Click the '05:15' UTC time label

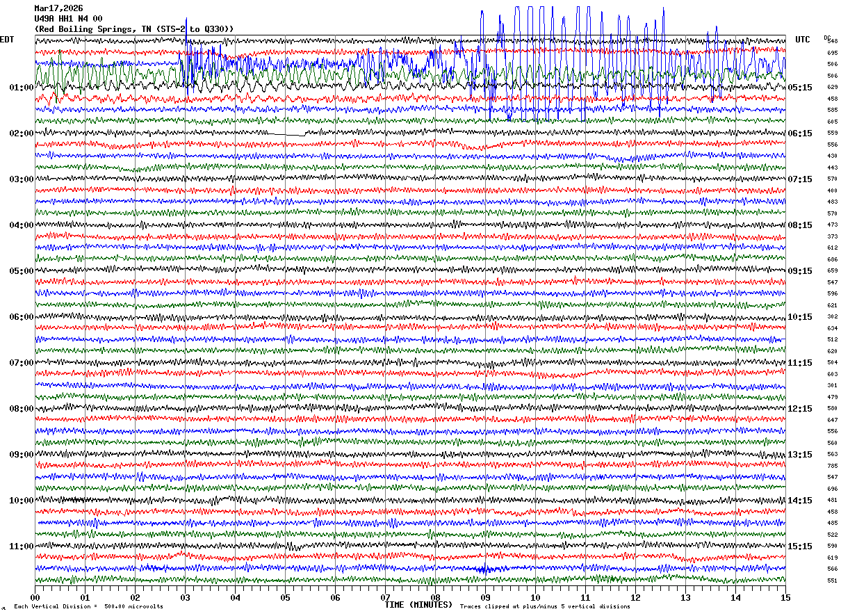pyautogui.click(x=800, y=88)
